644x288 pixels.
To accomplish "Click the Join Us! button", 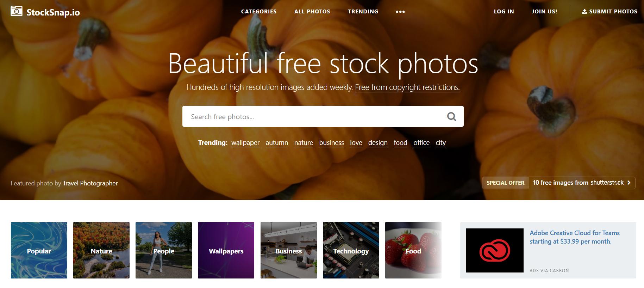I will click(544, 11).
